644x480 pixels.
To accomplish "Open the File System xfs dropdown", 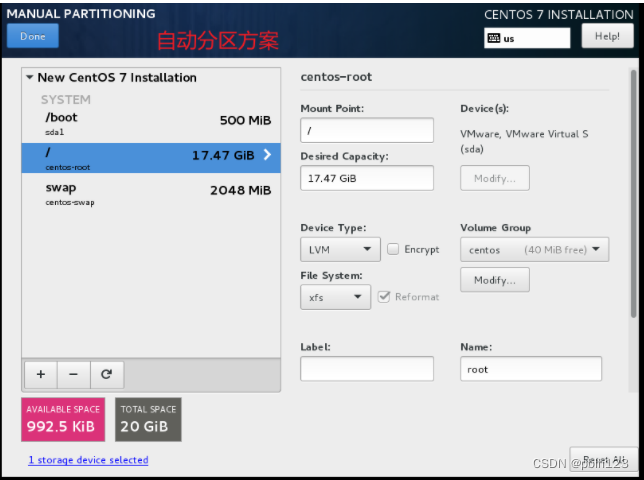I will pyautogui.click(x=336, y=297).
